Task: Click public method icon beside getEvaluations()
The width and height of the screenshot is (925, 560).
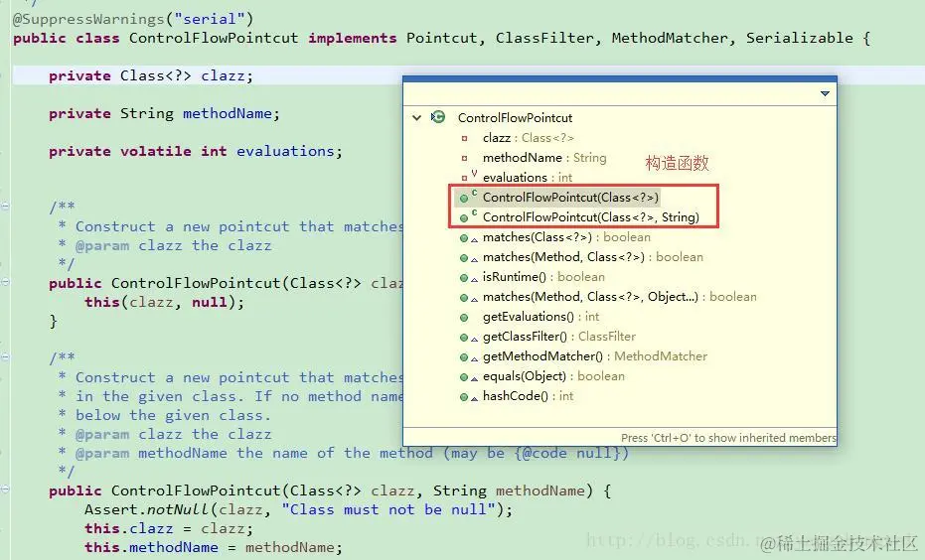Action: point(464,318)
